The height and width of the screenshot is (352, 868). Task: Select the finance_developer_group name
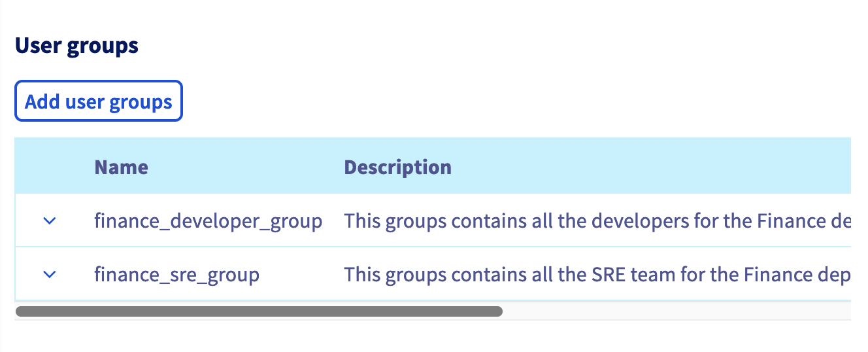point(208,221)
